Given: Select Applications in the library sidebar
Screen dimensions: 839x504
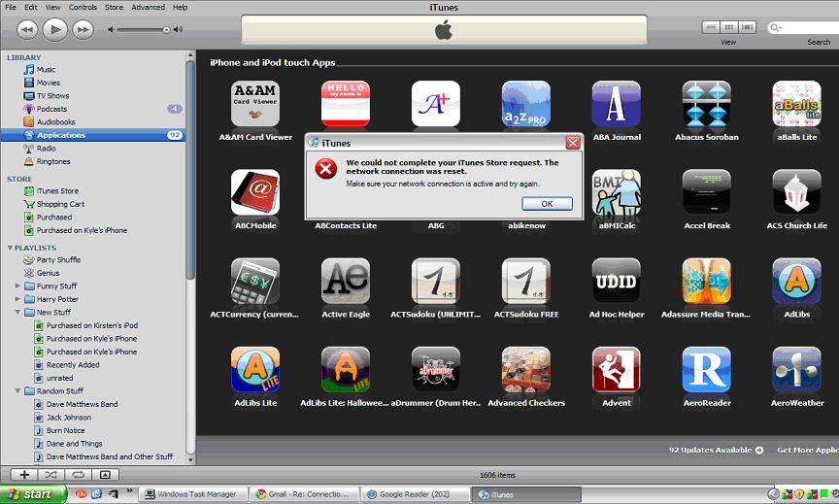Looking at the screenshot, I should pyautogui.click(x=92, y=135).
